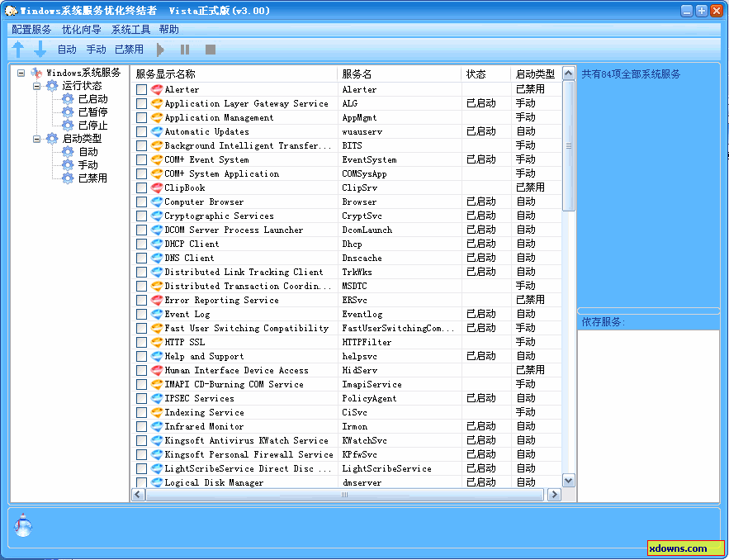729x560 pixels.
Task: Click the stop service toolbar icon
Action: 211,50
